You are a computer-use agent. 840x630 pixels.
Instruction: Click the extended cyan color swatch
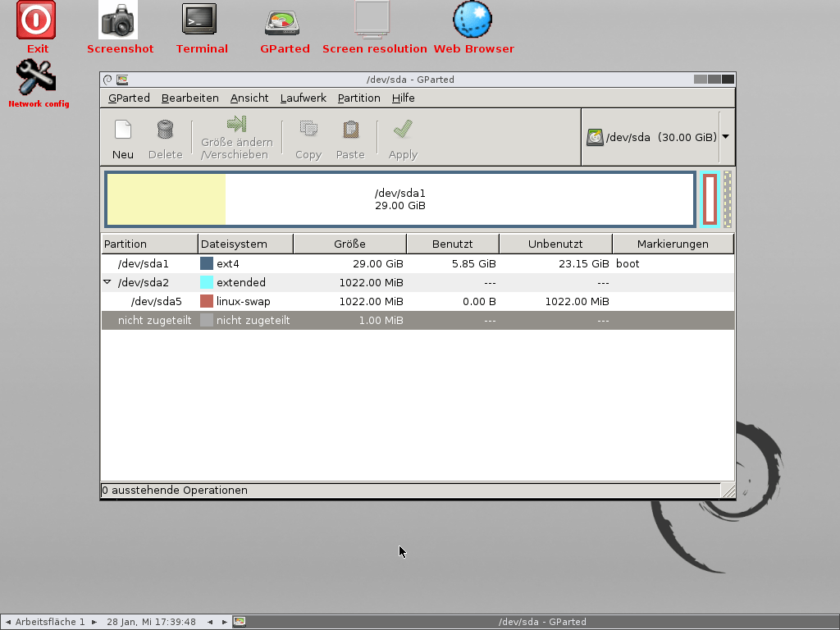pyautogui.click(x=206, y=282)
